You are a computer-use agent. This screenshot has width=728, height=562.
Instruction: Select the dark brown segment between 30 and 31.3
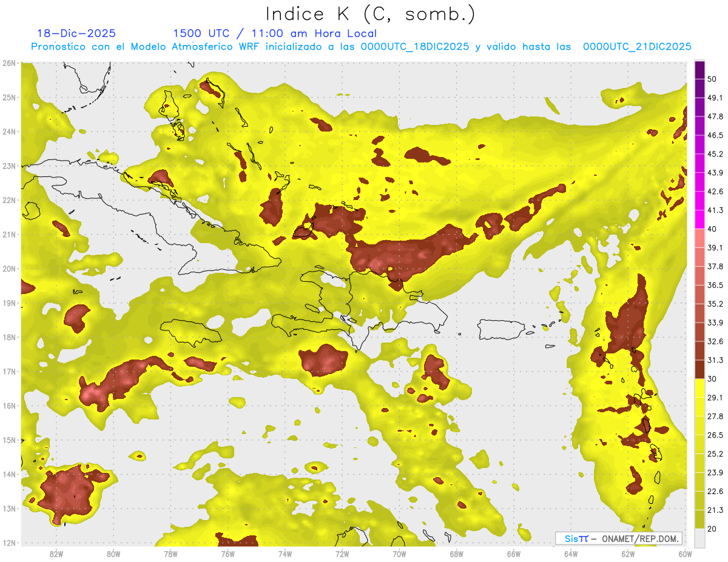pyautogui.click(x=699, y=369)
